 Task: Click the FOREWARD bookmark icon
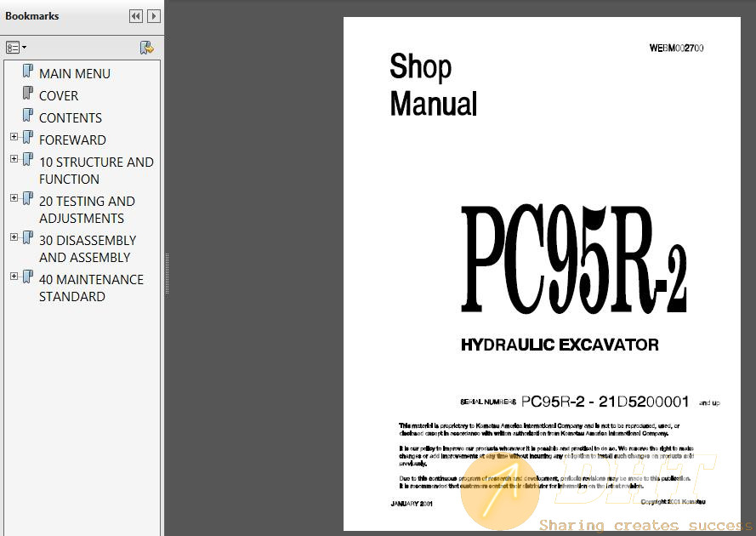(x=28, y=137)
